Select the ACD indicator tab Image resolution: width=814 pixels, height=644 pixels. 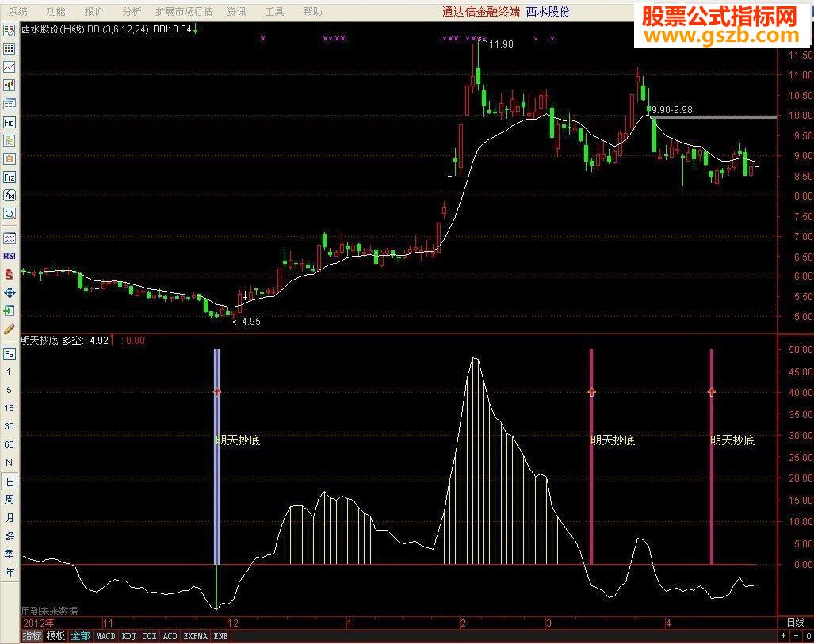tap(170, 636)
